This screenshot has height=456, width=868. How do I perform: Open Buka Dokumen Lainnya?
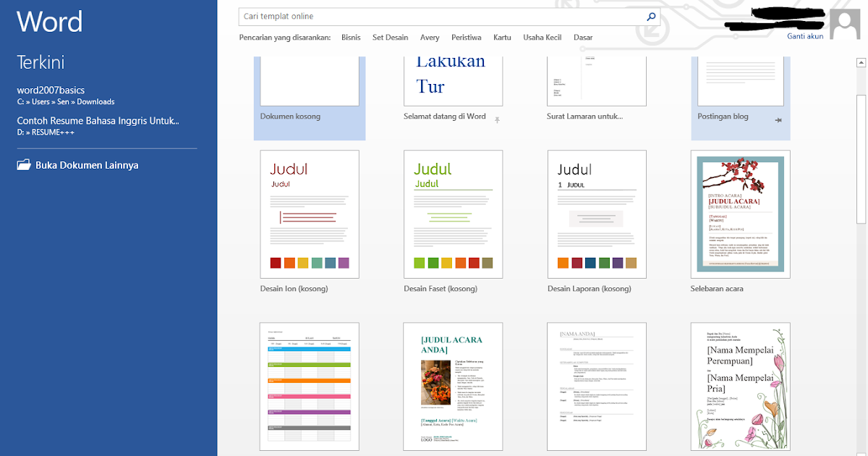tap(77, 165)
